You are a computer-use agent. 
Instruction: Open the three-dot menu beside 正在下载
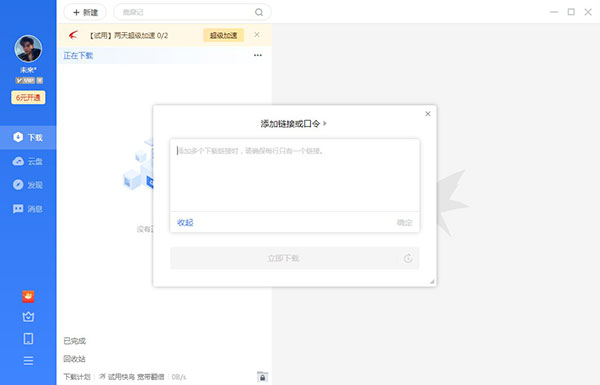coord(258,55)
